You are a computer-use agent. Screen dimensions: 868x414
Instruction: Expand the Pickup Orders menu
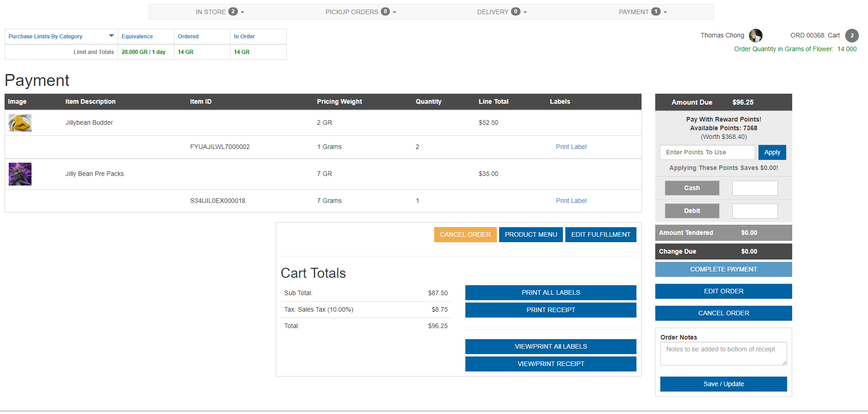360,12
